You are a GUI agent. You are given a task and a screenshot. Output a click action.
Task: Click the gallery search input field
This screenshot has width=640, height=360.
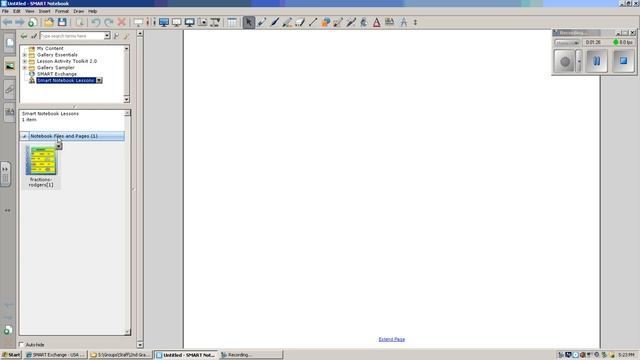[72, 36]
